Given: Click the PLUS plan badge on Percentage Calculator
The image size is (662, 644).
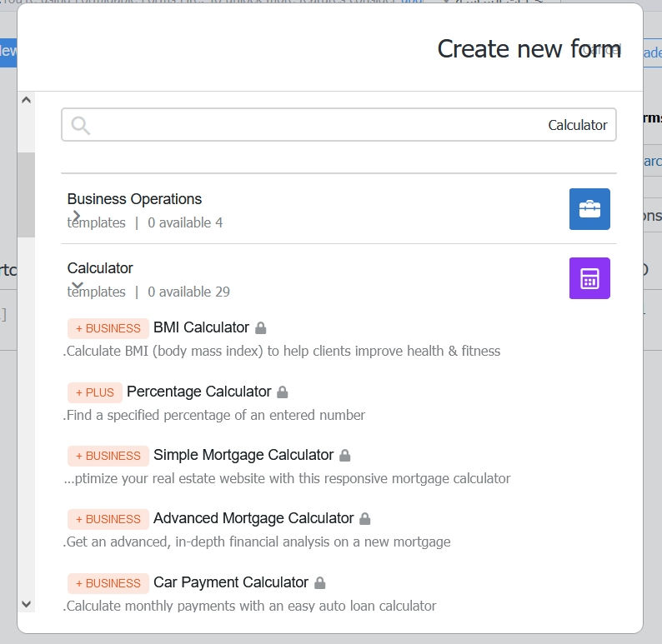Looking at the screenshot, I should coord(95,392).
